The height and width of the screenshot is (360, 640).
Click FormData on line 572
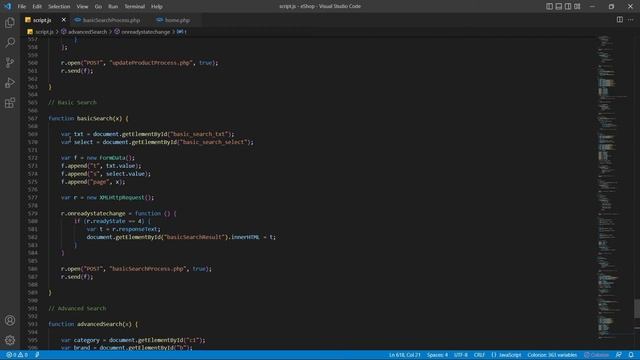[112, 158]
